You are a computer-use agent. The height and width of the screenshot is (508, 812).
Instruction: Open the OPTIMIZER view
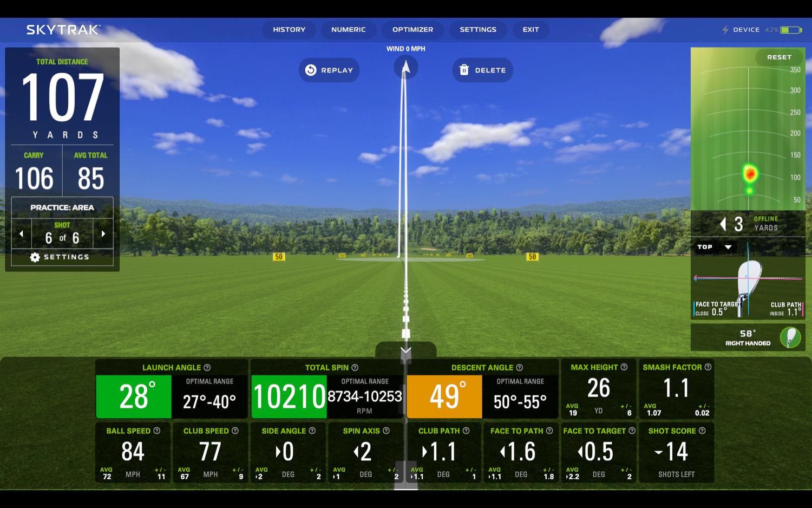(412, 30)
